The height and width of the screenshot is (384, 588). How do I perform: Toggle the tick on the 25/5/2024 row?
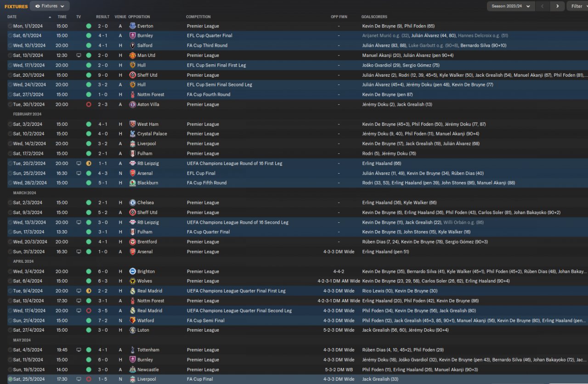(10, 379)
